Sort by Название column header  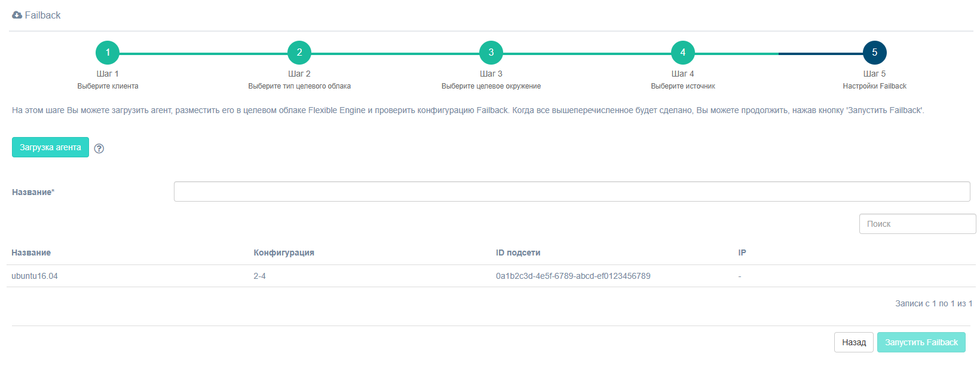(x=31, y=253)
